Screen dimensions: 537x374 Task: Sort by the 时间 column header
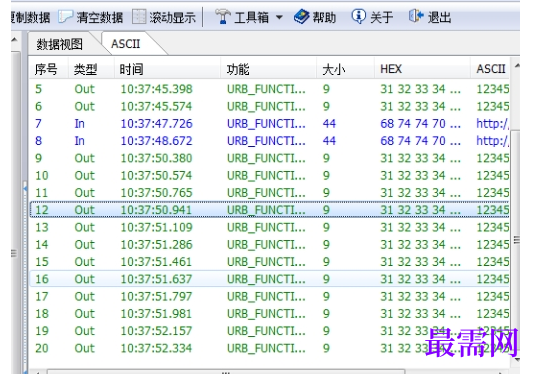pyautogui.click(x=131, y=70)
